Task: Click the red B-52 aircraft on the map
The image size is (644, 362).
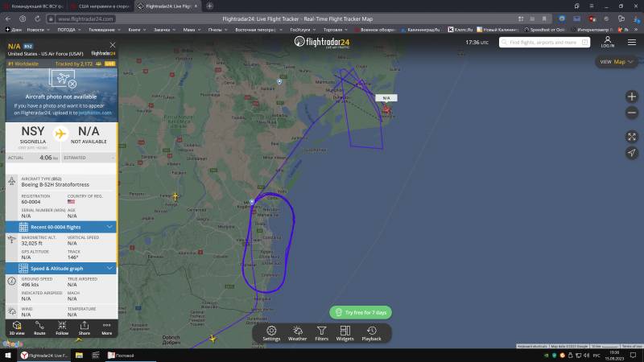Action: point(386,109)
